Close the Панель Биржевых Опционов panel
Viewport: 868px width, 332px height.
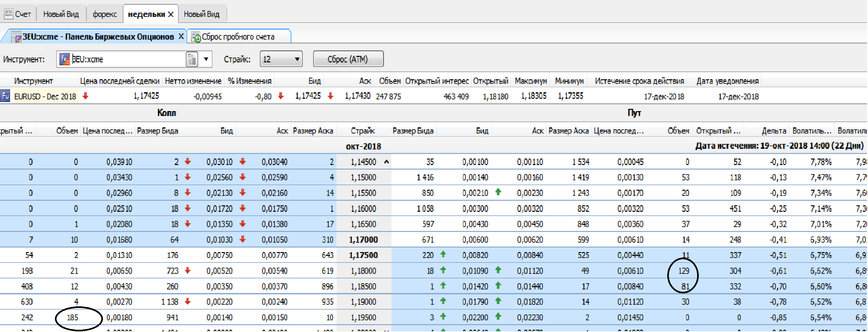181,36
